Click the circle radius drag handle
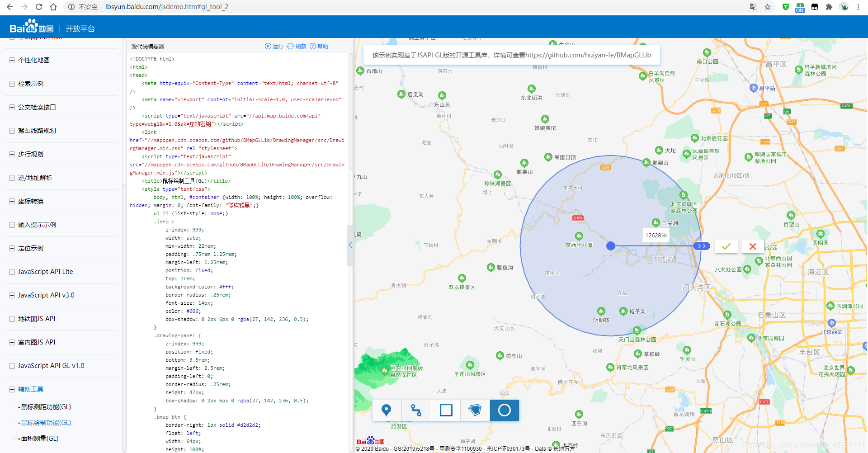 (701, 246)
